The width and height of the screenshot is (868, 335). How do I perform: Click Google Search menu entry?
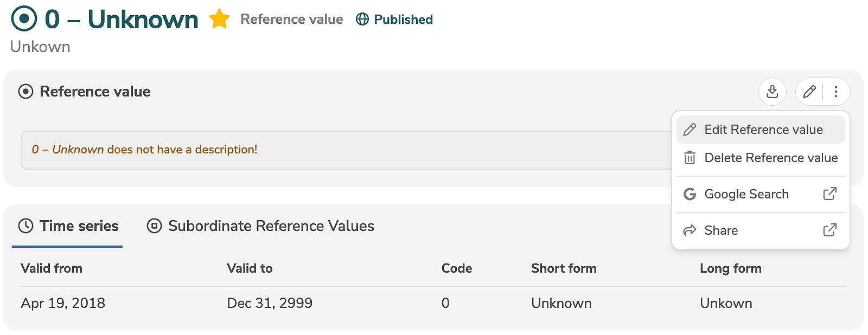pos(746,194)
